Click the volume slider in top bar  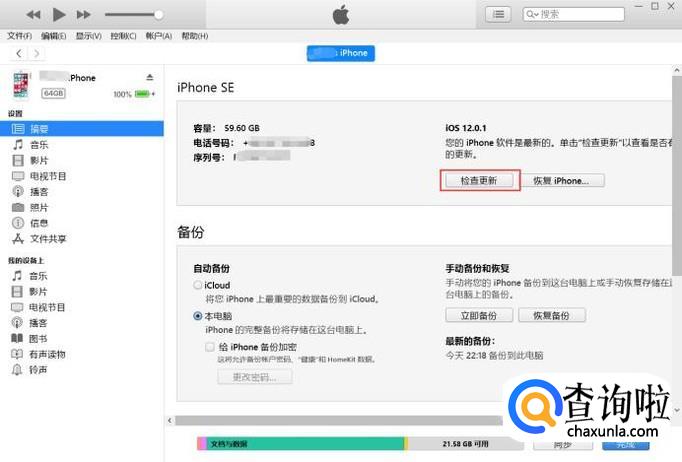tap(134, 15)
